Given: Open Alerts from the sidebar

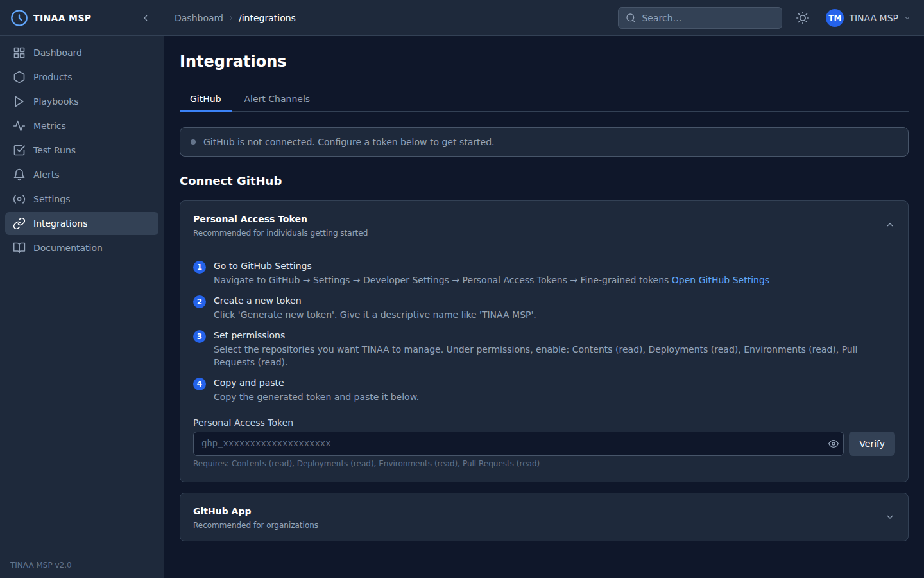Looking at the screenshot, I should pos(81,175).
